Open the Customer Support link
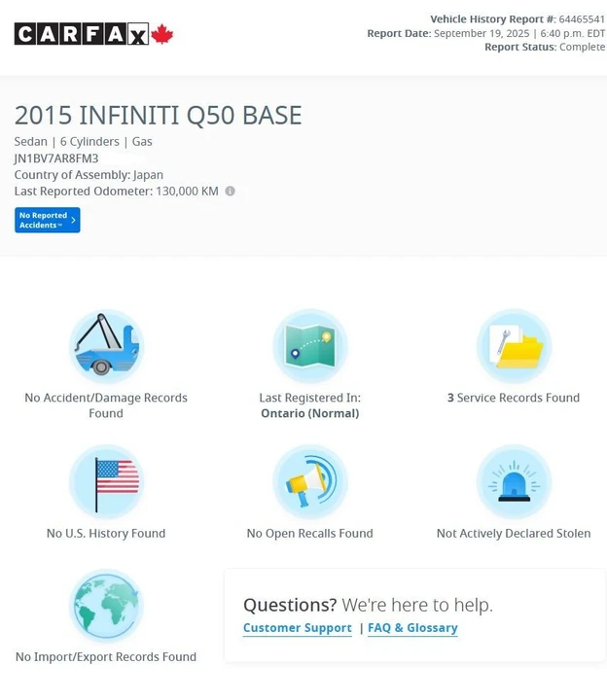The width and height of the screenshot is (607, 700). (x=298, y=628)
